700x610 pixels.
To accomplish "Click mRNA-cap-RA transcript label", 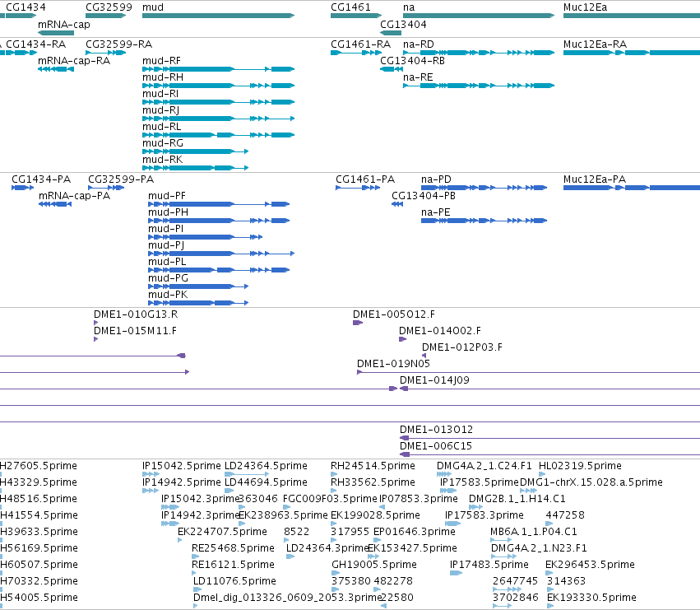I will 74,61.
